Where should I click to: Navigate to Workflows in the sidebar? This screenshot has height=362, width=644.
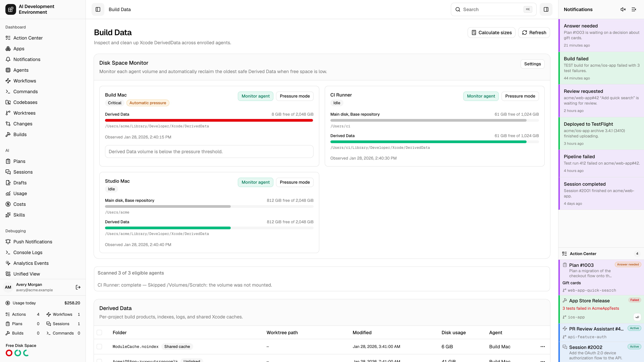tap(43, 81)
